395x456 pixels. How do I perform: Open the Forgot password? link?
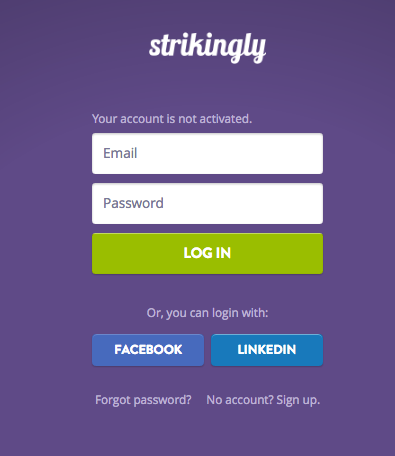point(143,400)
